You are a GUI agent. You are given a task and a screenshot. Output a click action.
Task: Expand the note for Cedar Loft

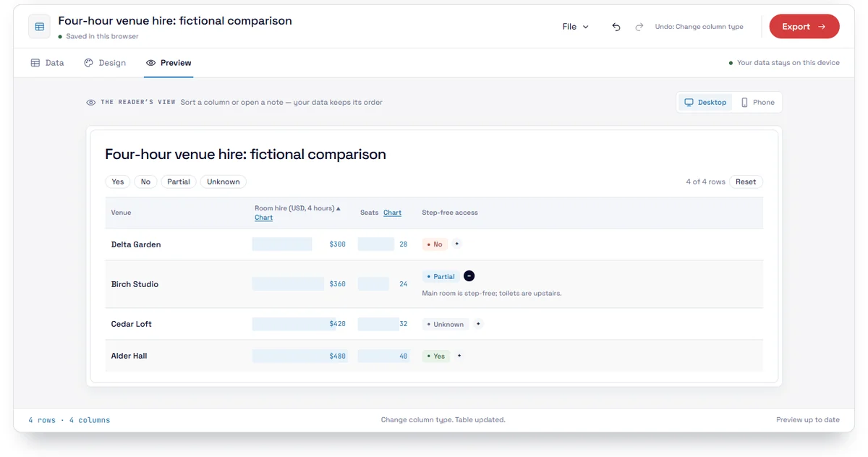(478, 324)
